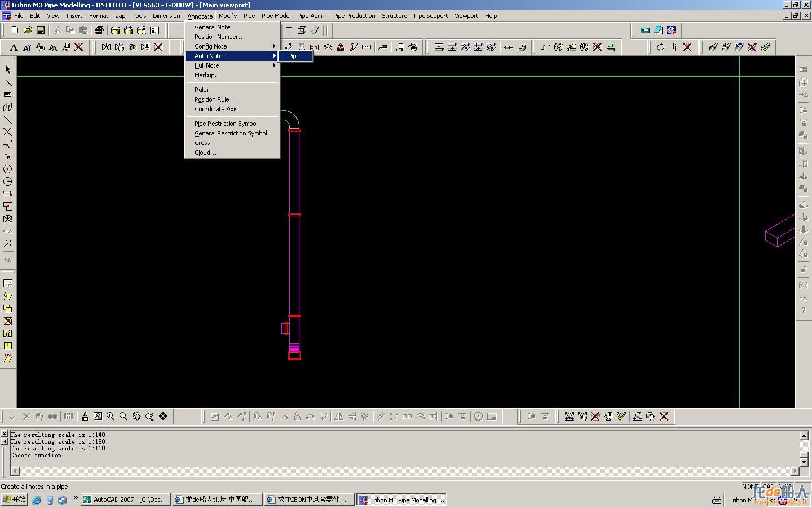The image size is (812, 508).
Task: Click the zoom in magnifier icon
Action: (x=111, y=417)
